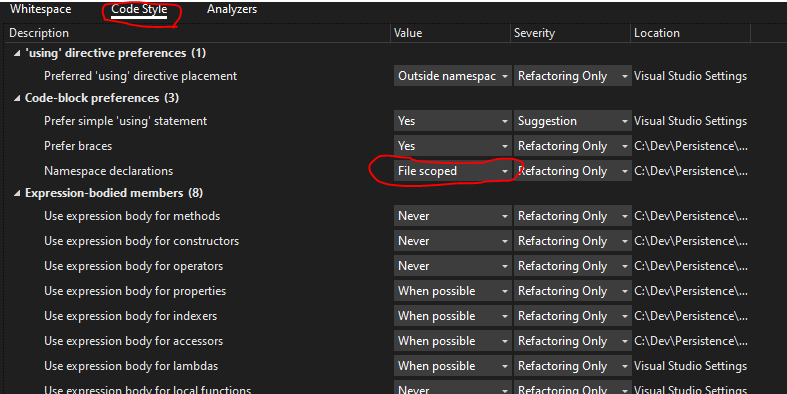Click the Value column header
Image resolution: width=787 pixels, height=394 pixels.
[x=408, y=33]
